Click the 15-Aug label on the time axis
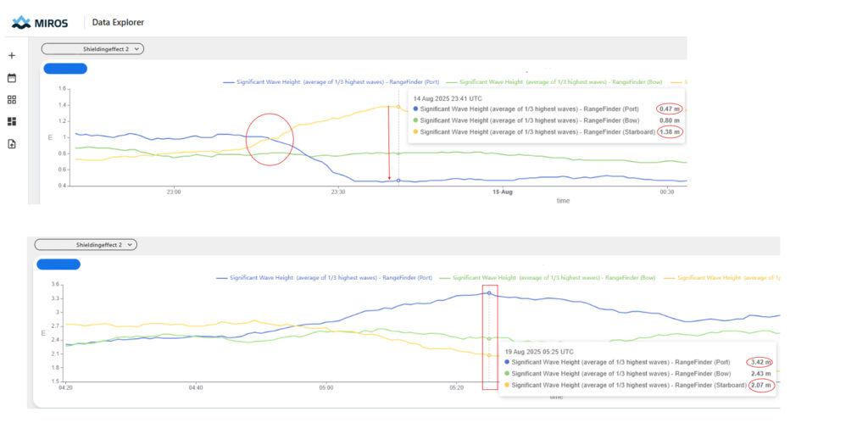Screen dimensions: 868x434 [503, 193]
